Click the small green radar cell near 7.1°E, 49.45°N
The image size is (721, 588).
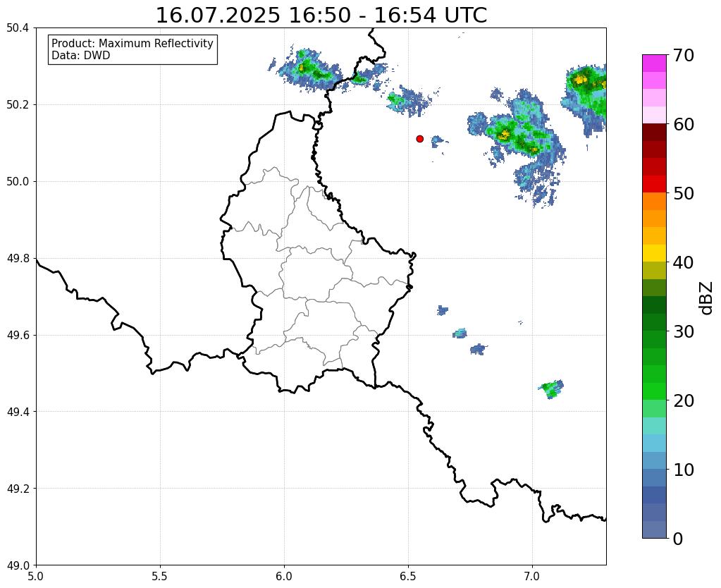pos(551,389)
